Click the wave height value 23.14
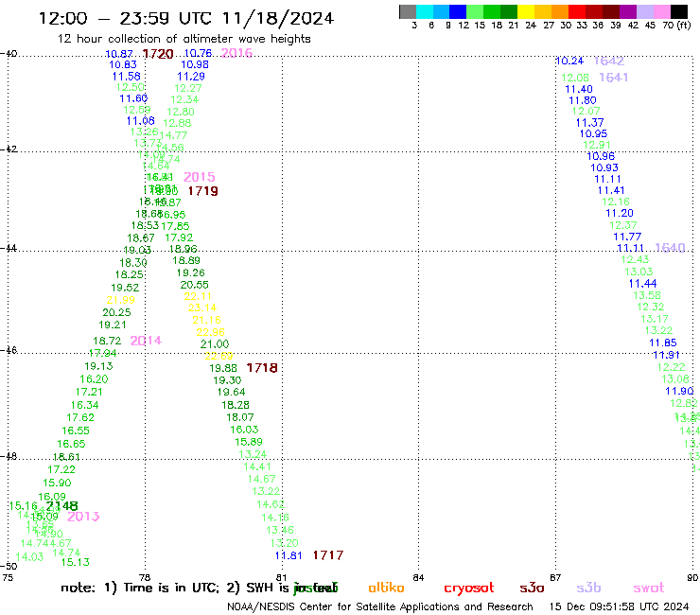 tap(202, 307)
